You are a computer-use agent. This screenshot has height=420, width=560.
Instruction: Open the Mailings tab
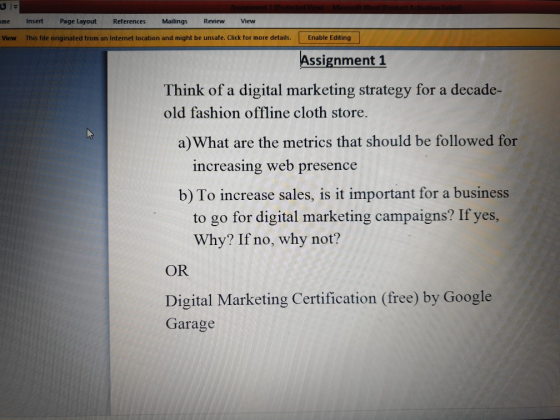click(x=175, y=21)
